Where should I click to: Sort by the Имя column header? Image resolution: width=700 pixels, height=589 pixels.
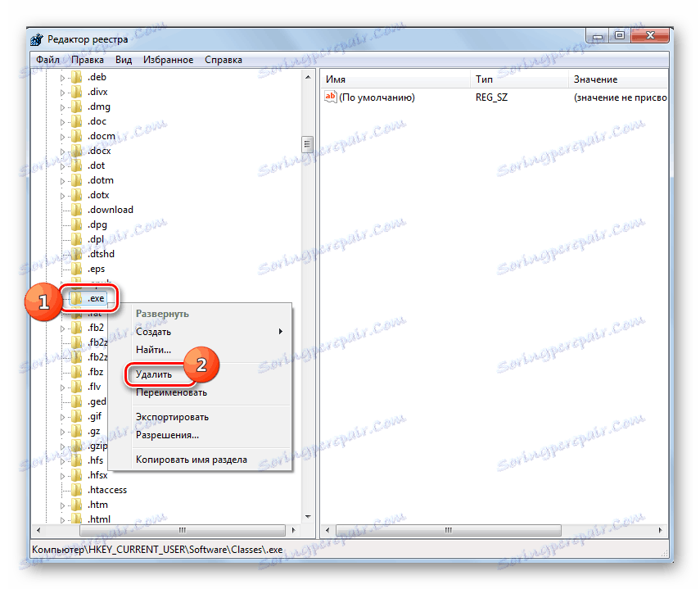395,79
